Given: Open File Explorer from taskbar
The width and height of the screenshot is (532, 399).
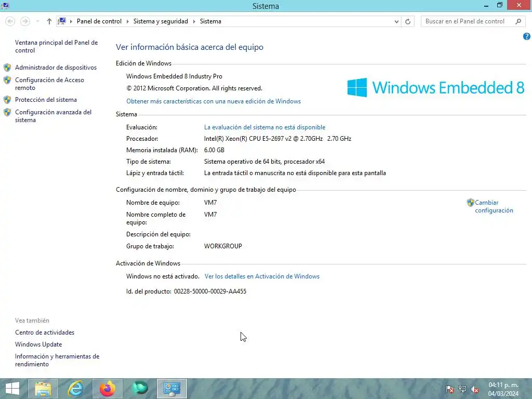Looking at the screenshot, I should pos(43,389).
